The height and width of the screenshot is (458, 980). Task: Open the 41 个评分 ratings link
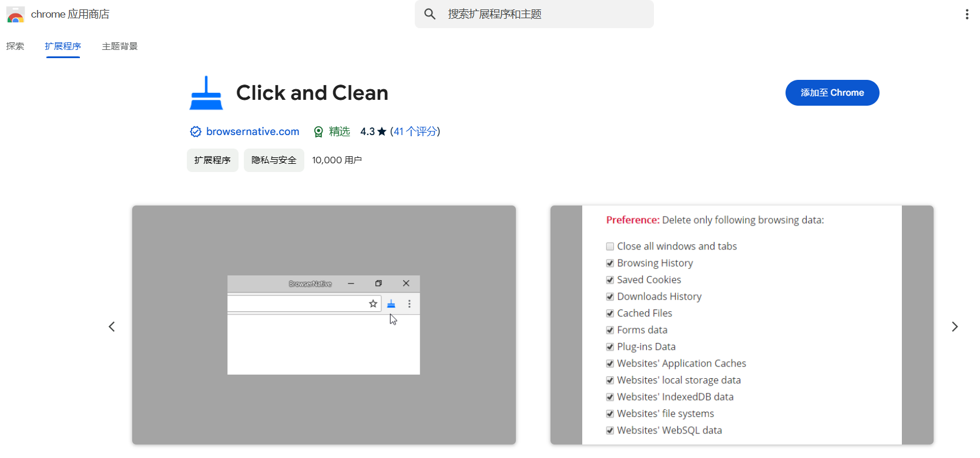click(415, 132)
